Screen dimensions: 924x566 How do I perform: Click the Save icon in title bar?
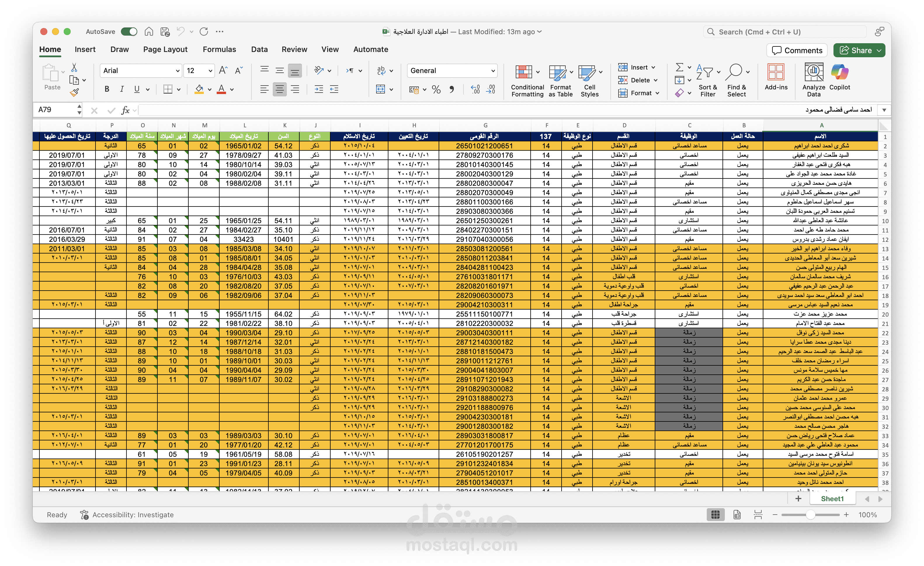point(165,32)
